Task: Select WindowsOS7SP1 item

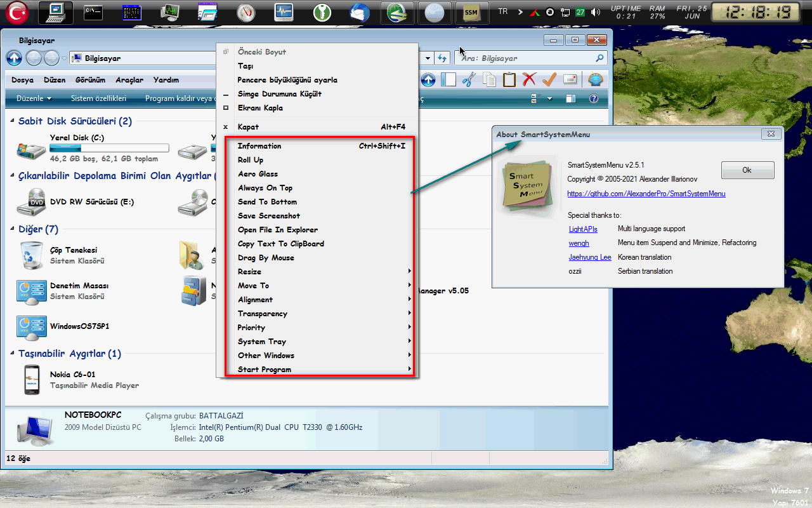Action: click(63, 326)
